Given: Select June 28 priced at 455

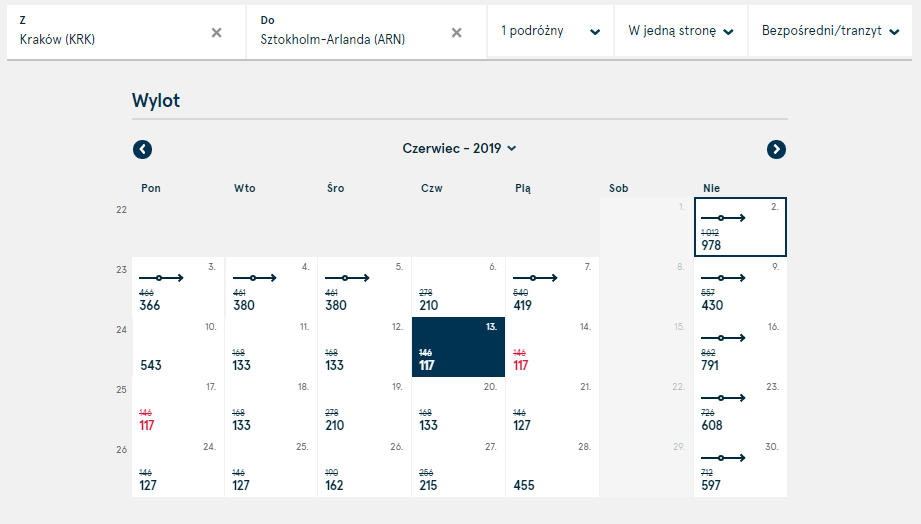Looking at the screenshot, I should coord(552,467).
